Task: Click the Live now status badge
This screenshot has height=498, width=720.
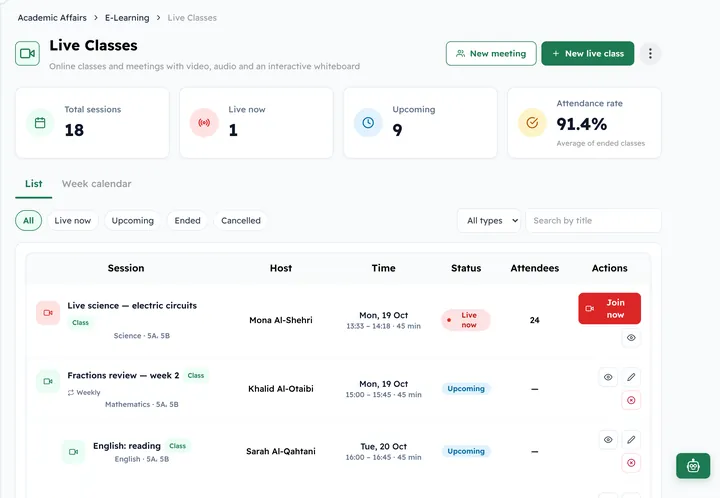Action: tap(466, 320)
